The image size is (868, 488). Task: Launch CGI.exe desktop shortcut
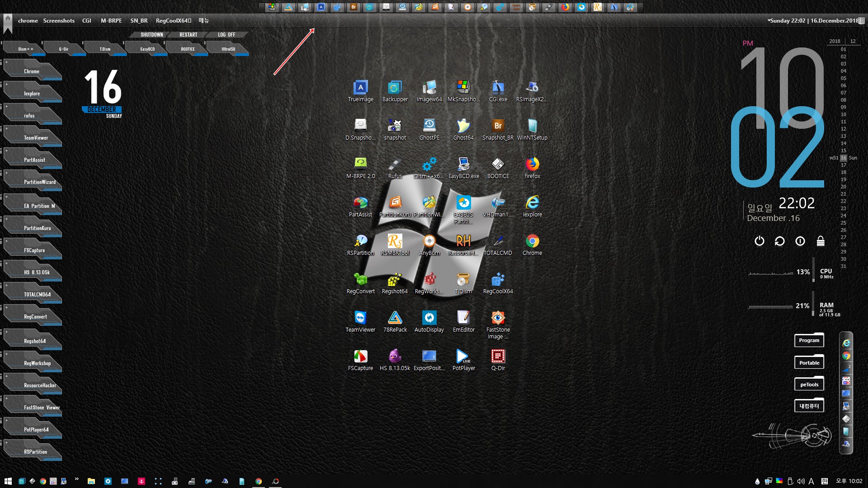(498, 91)
